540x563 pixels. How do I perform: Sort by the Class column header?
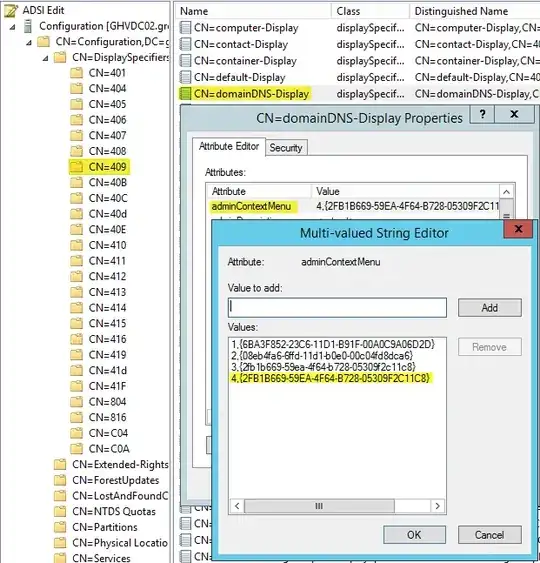point(370,11)
